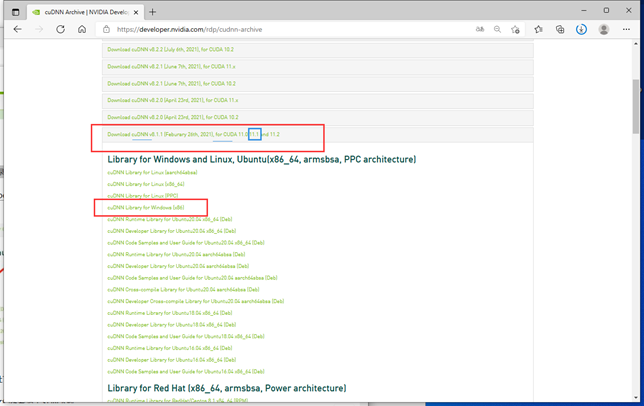Download cuDNN Library for Linux (x86_64)

(x=145, y=184)
